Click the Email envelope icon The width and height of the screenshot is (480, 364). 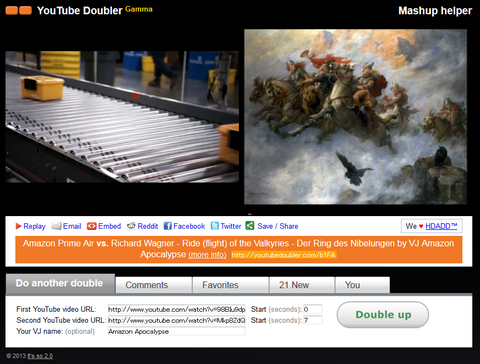point(56,226)
